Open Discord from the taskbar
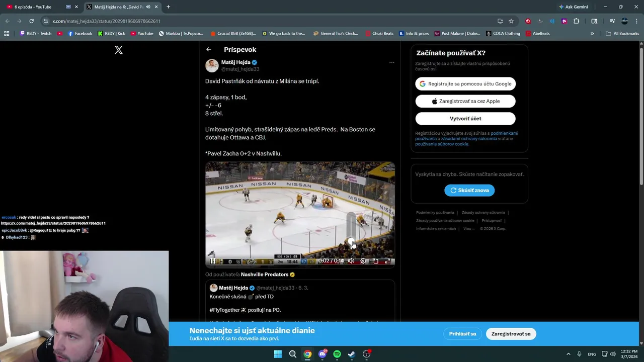This screenshot has height=362, width=644. click(322, 354)
